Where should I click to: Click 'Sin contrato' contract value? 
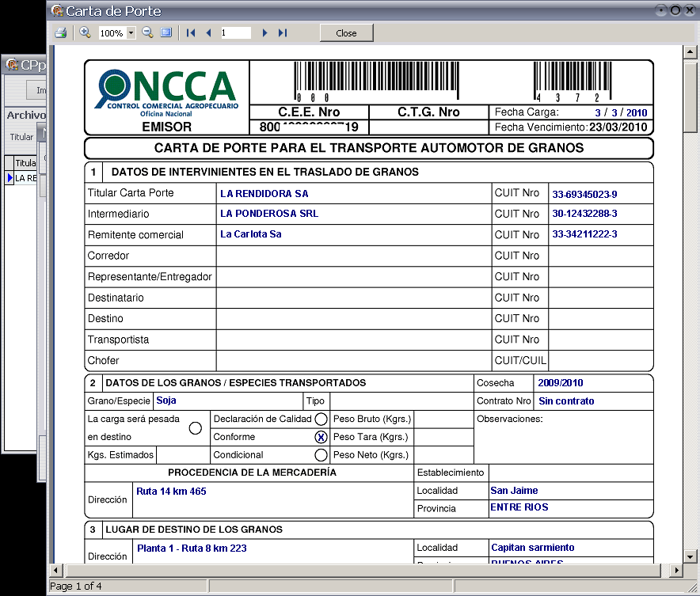pyautogui.click(x=566, y=401)
